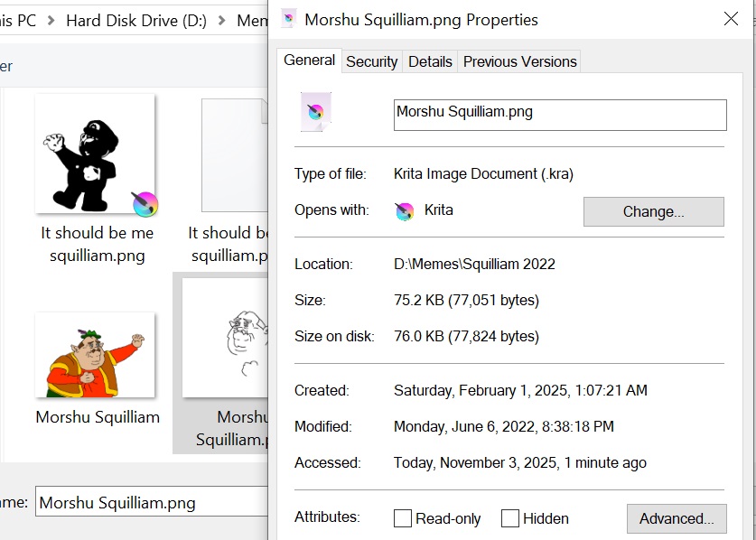Screen dimensions: 756x540
Task: Close the Properties dialog
Action: point(731,19)
